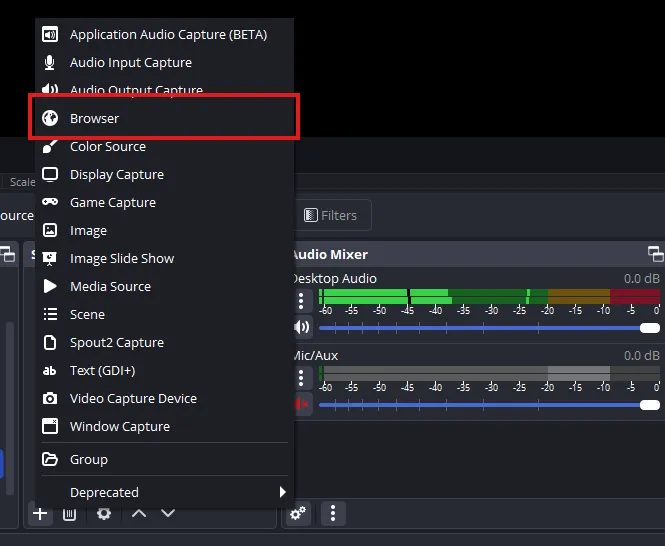Click the Video Capture Device camera icon
The height and width of the screenshot is (546, 665).
50,398
